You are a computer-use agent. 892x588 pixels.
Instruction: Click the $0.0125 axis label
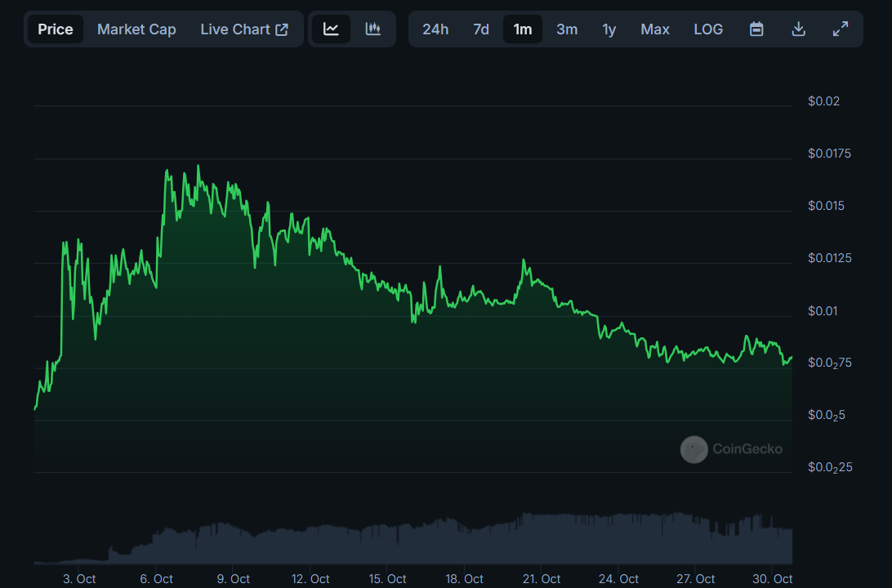[x=829, y=258]
